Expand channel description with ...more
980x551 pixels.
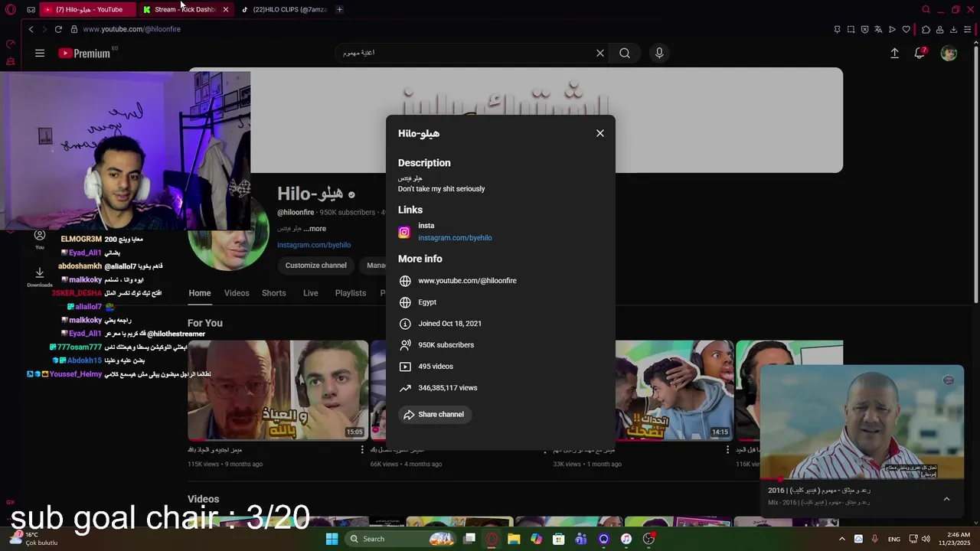point(315,229)
